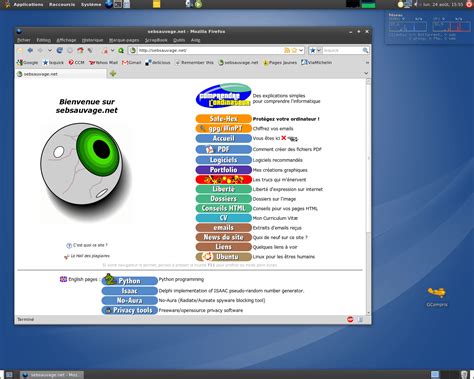Click the bookmark star in address bar
The image size is (474, 379).
click(294, 50)
